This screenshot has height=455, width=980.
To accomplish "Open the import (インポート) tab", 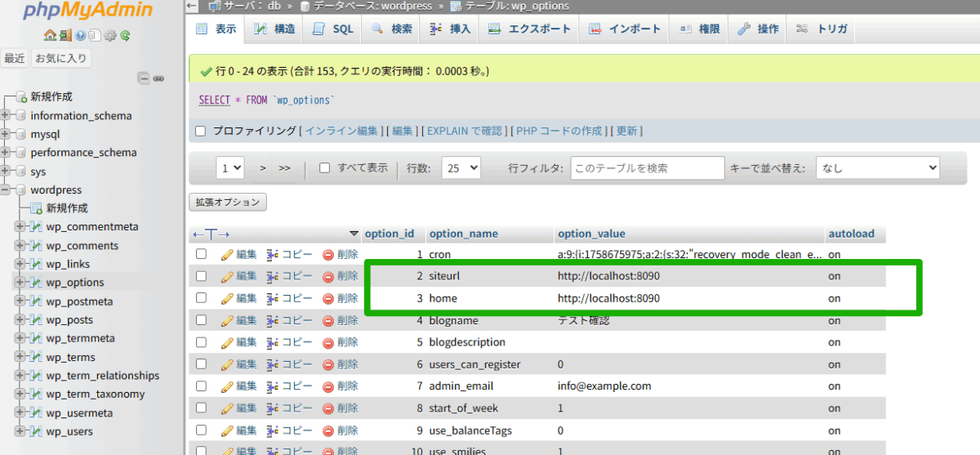I will coord(624,29).
